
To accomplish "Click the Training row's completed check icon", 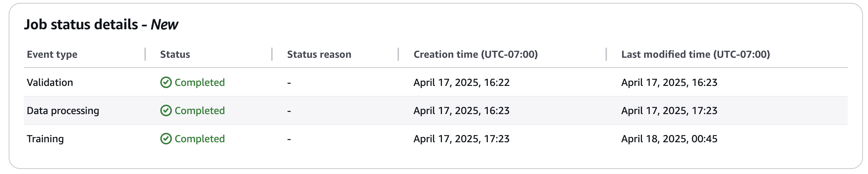I will click(x=166, y=139).
